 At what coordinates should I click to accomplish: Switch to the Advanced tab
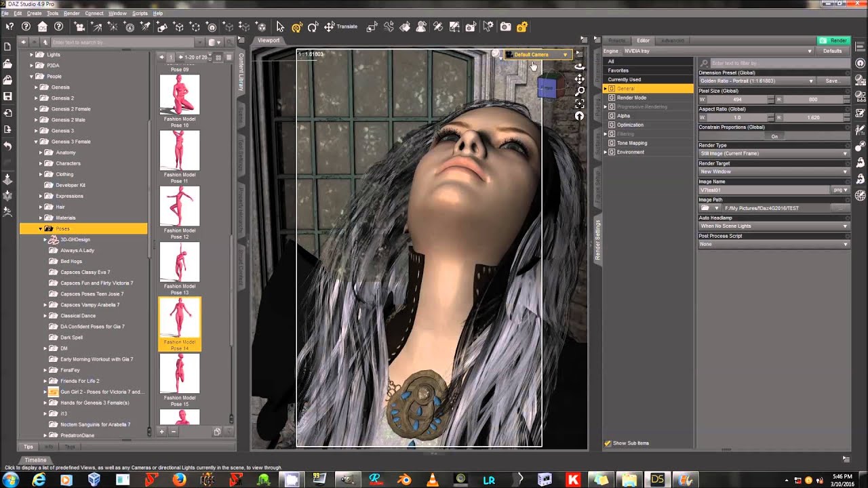coord(672,41)
